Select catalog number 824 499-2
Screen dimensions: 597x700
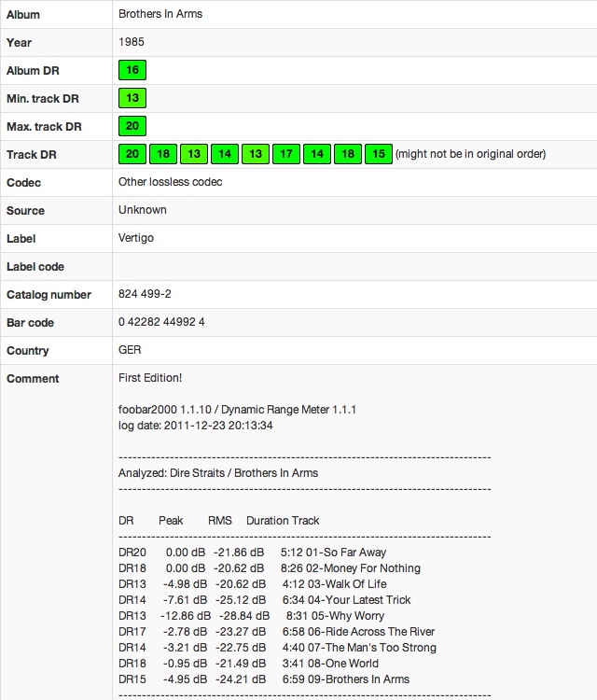(x=145, y=294)
